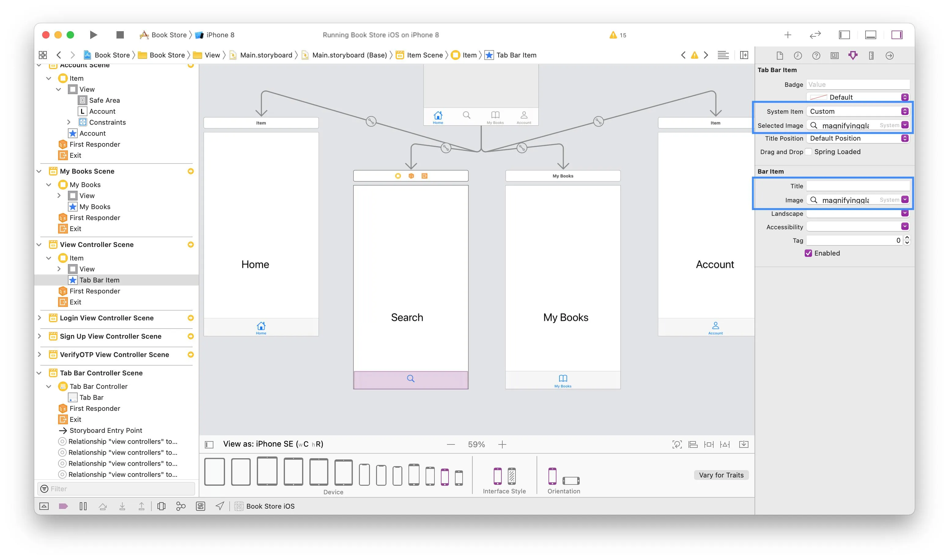This screenshot has height=560, width=949.
Task: Click Debug Memory Graph icon
Action: click(181, 507)
